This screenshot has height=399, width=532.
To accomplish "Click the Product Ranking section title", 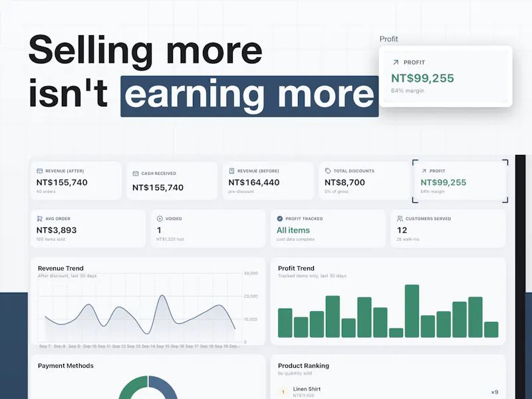I will tap(303, 366).
